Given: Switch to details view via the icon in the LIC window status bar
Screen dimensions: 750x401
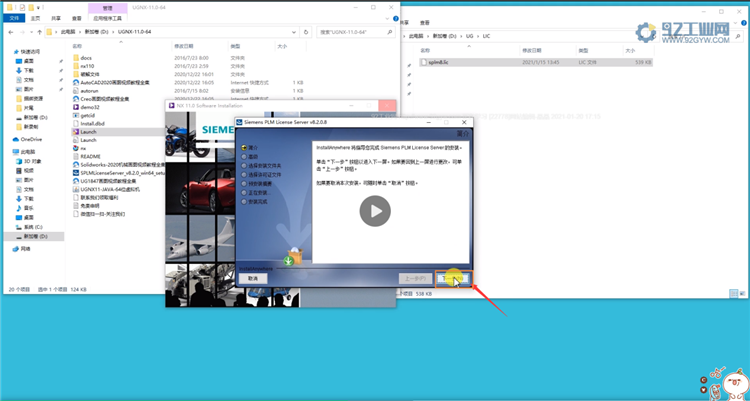Looking at the screenshot, I should [x=733, y=293].
